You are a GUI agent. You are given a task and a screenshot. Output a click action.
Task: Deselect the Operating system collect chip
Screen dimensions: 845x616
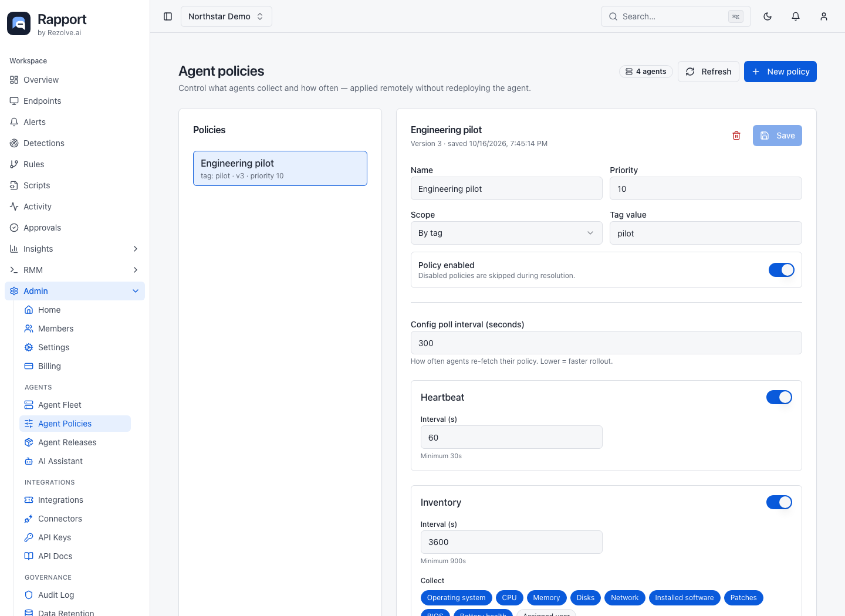(x=456, y=598)
